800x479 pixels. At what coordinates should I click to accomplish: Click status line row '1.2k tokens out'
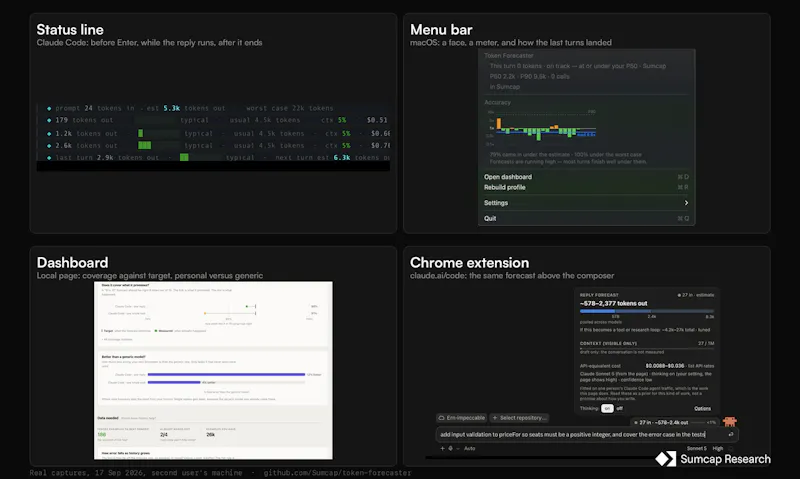pyautogui.click(x=217, y=134)
